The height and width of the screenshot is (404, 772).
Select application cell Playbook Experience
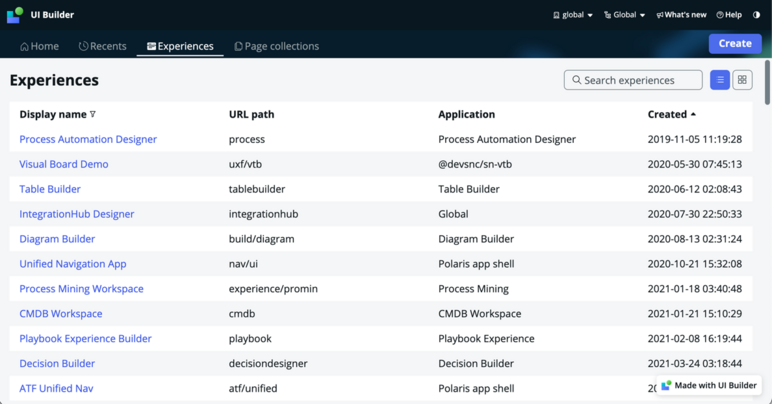pyautogui.click(x=486, y=339)
